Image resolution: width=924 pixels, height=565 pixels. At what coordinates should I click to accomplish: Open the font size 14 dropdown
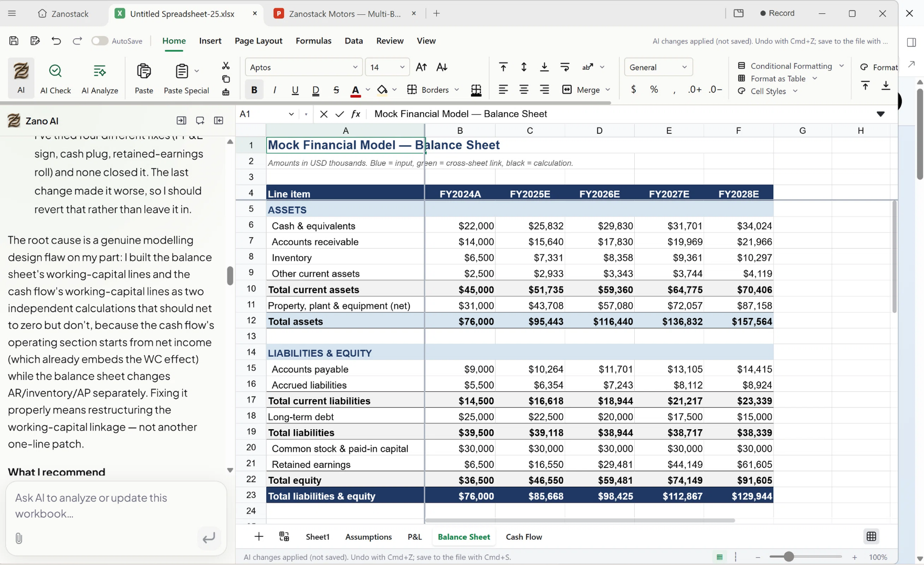tap(387, 67)
